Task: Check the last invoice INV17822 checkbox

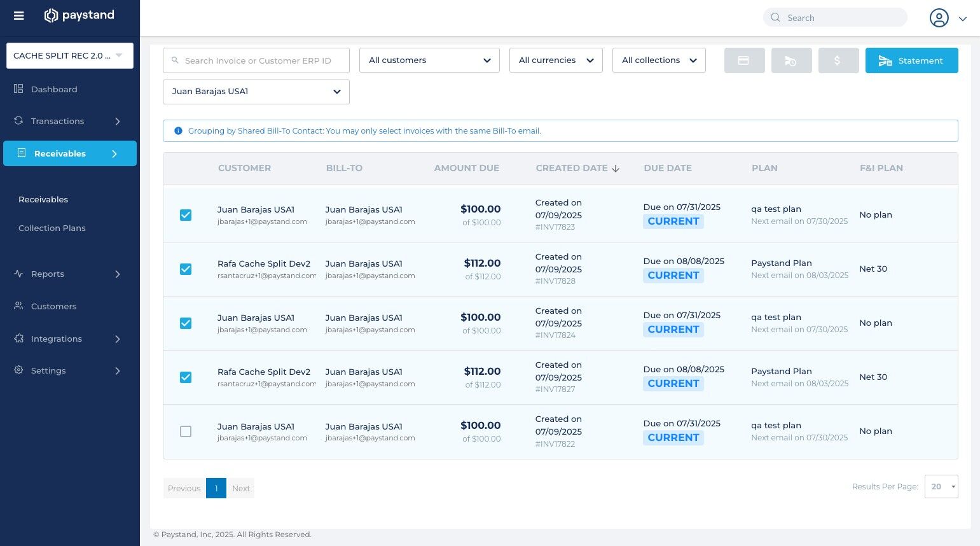Action: coord(186,431)
